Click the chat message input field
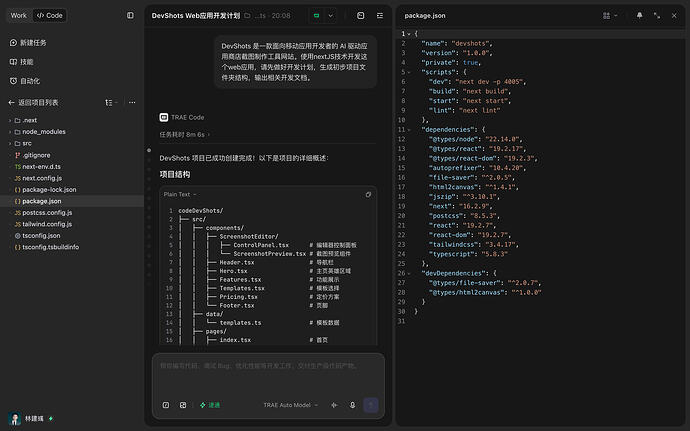The height and width of the screenshot is (431, 690). (x=268, y=374)
